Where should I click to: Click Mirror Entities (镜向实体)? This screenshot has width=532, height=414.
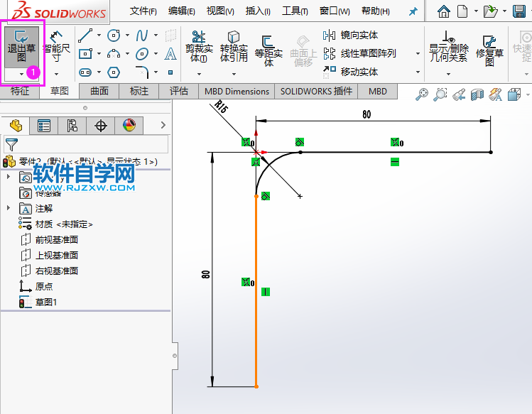[x=351, y=35]
